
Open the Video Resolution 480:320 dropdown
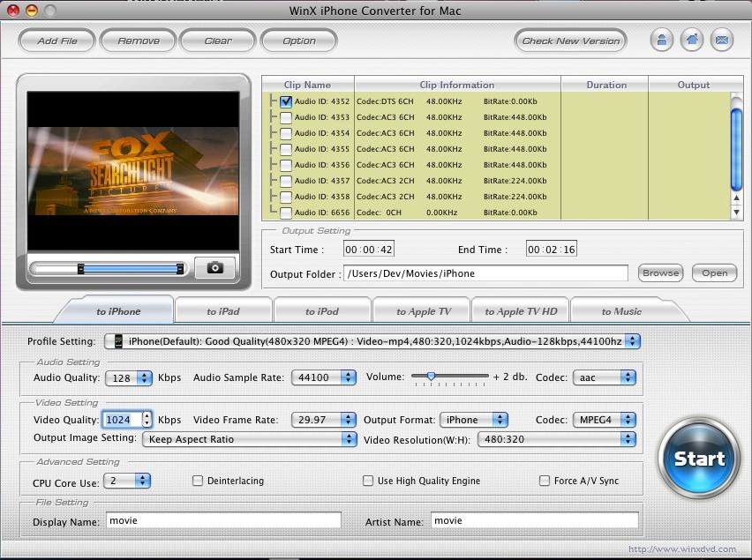(557, 439)
